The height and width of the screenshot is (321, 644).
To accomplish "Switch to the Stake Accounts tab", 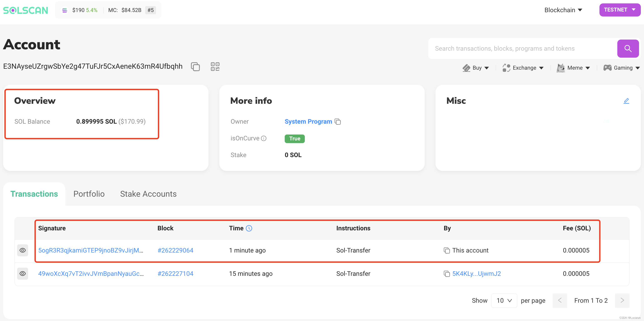I will point(148,194).
